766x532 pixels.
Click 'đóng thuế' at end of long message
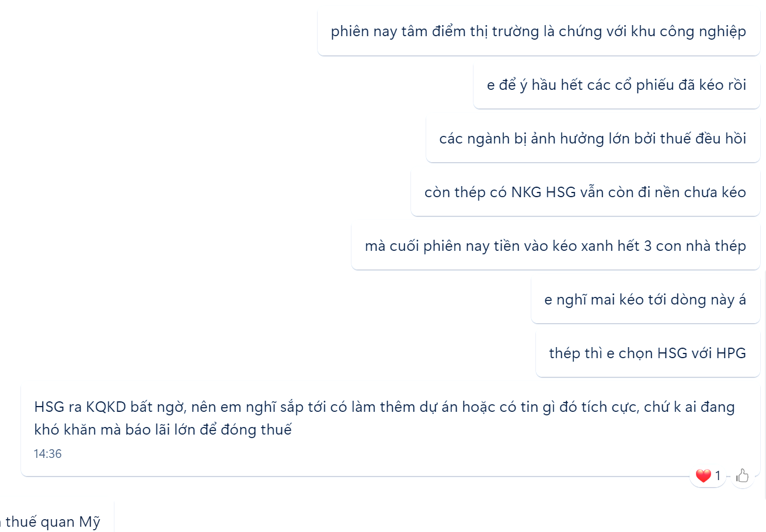tap(264, 431)
